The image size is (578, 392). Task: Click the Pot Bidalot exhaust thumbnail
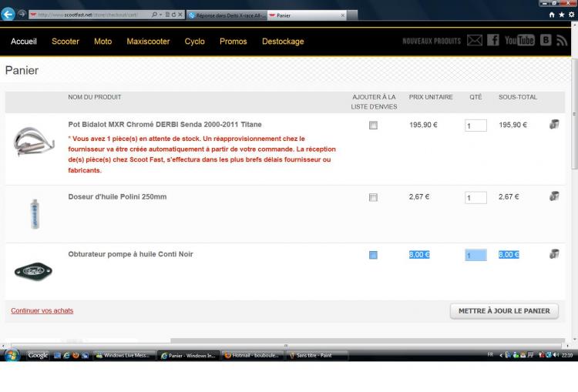34,142
